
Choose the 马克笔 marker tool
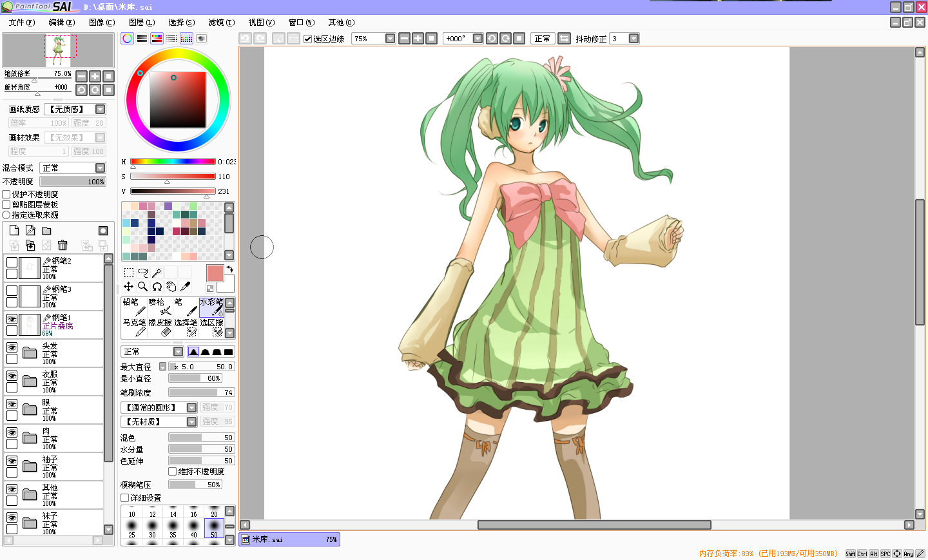pos(134,327)
